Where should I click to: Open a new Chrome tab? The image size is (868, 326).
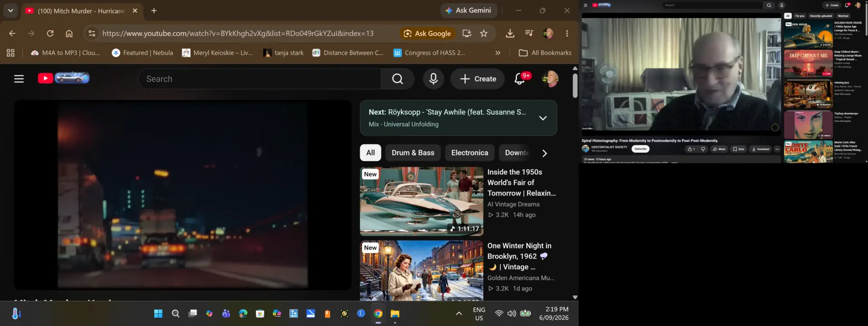154,10
